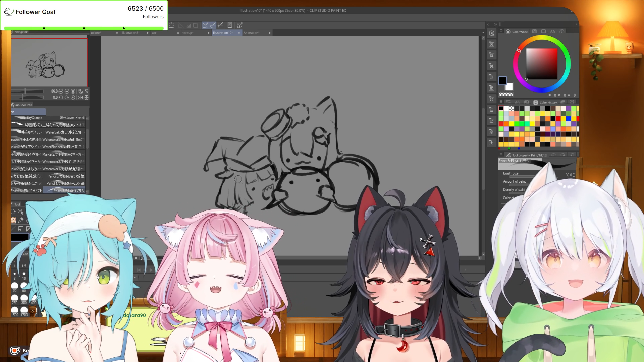Click the double-chevron palette dock arrow
644x362 pixels.
[495, 24]
